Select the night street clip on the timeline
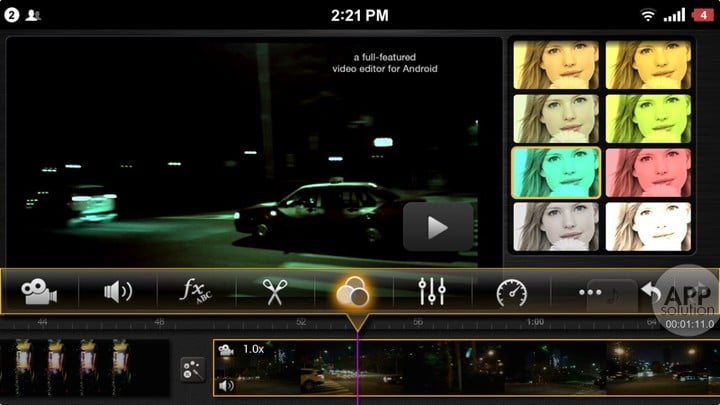This screenshot has width=720, height=405. coord(466,368)
